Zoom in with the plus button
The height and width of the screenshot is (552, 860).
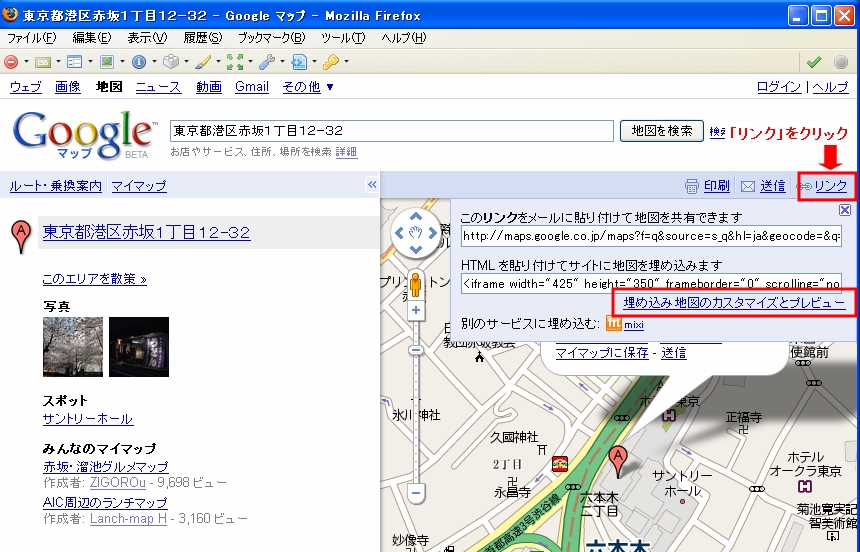coord(416,310)
